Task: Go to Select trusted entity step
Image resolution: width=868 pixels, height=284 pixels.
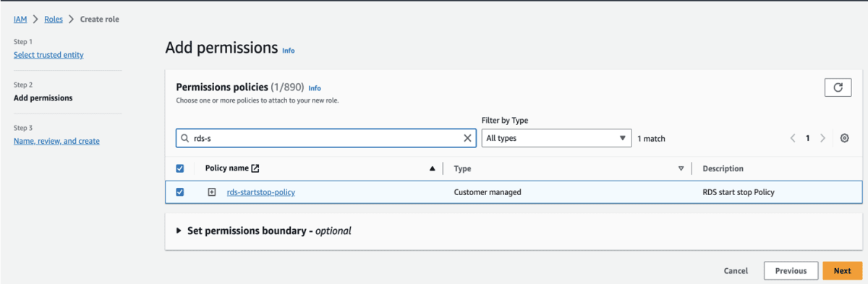Action: [x=48, y=55]
